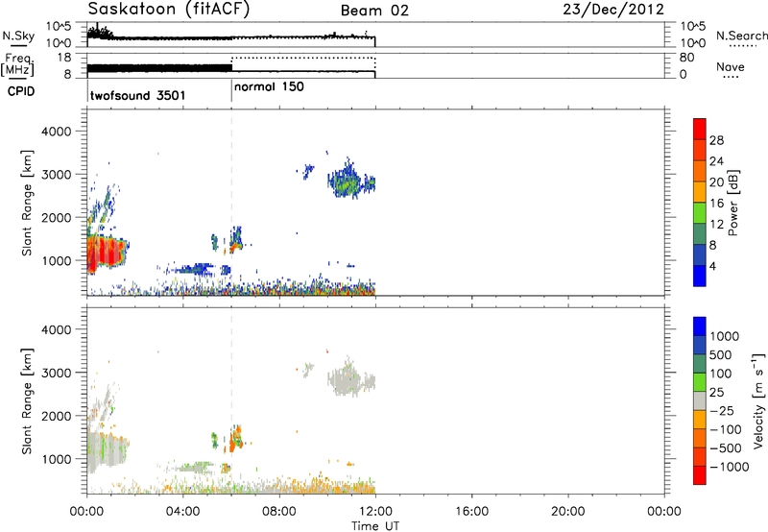The image size is (768, 532).
Task: Click the '20:00' time tick label
Action: click(567, 512)
